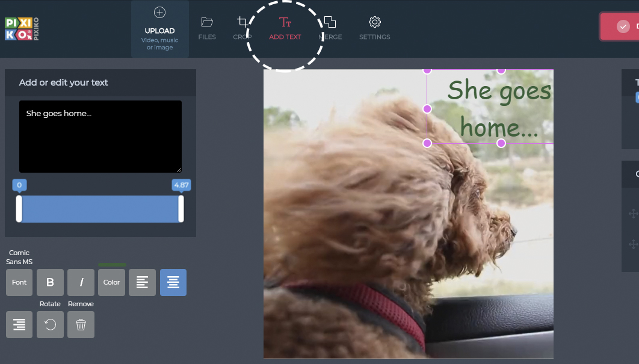This screenshot has width=639, height=364.
Task: Click the Pixiko logo
Action: [x=22, y=29]
